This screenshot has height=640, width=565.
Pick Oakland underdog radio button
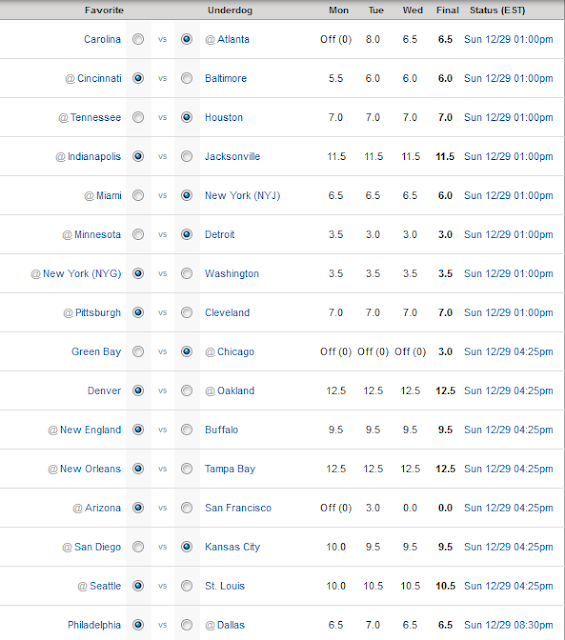coord(187,391)
